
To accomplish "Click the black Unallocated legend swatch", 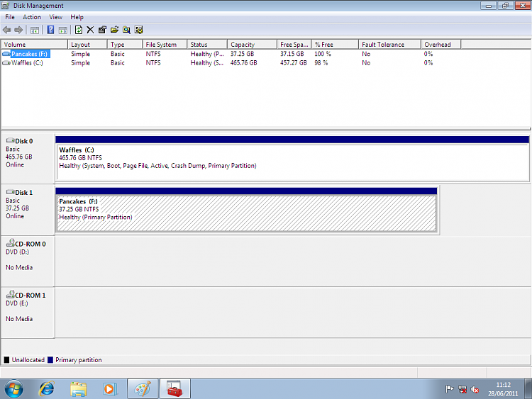I will coord(6,360).
